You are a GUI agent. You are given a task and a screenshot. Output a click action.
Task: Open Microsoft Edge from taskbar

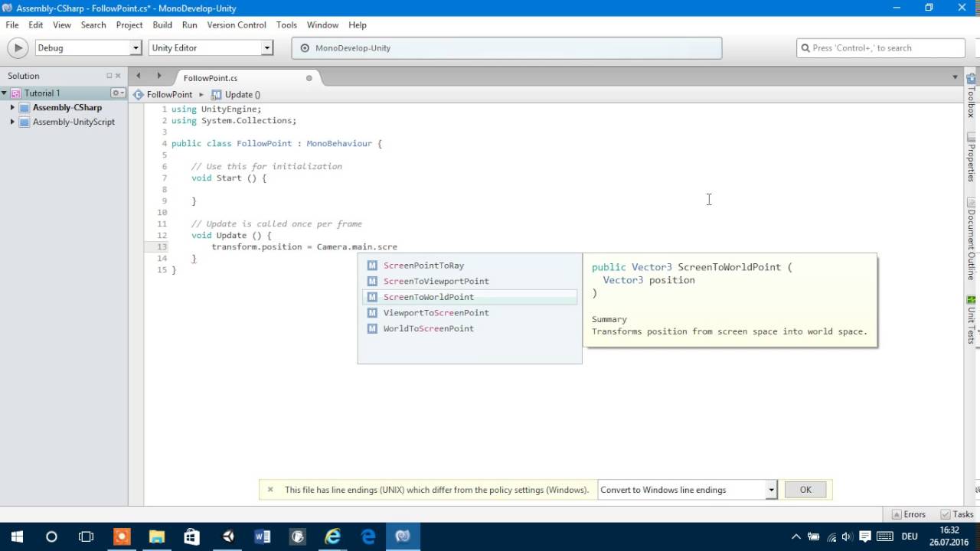368,536
